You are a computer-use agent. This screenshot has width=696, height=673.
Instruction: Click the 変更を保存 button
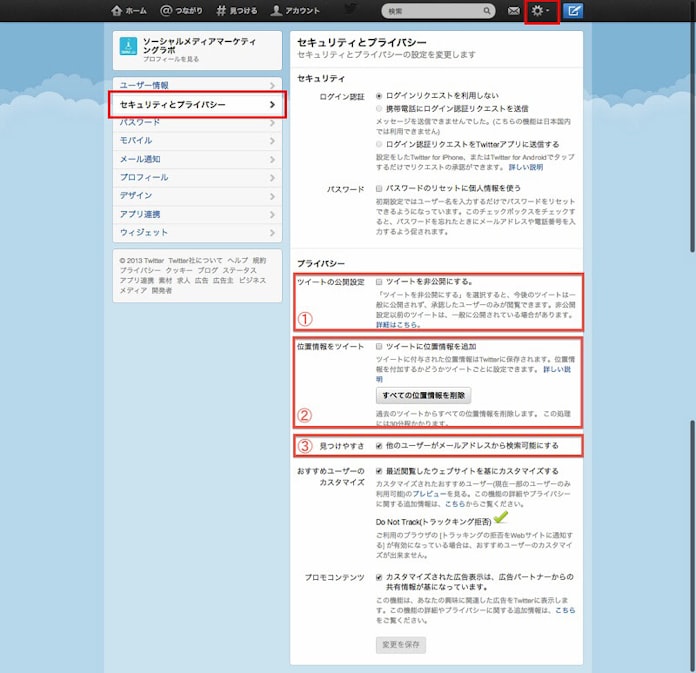(x=400, y=645)
